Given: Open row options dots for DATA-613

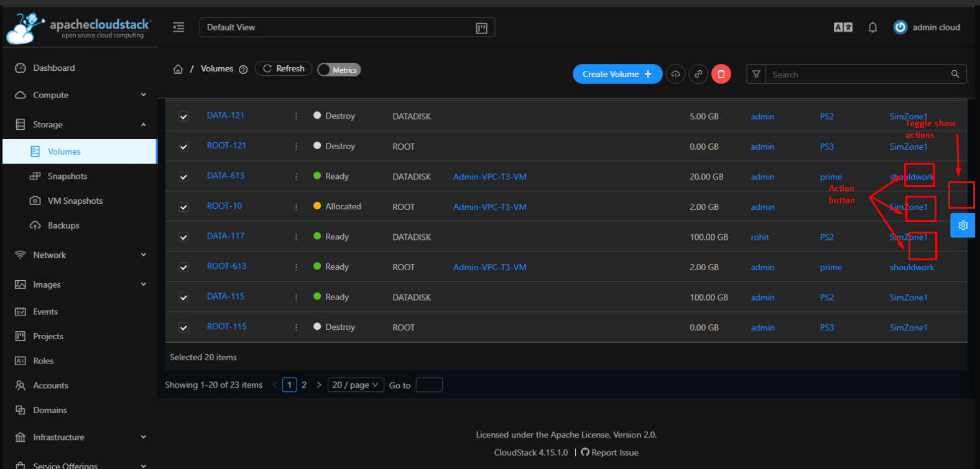Looking at the screenshot, I should pyautogui.click(x=296, y=176).
